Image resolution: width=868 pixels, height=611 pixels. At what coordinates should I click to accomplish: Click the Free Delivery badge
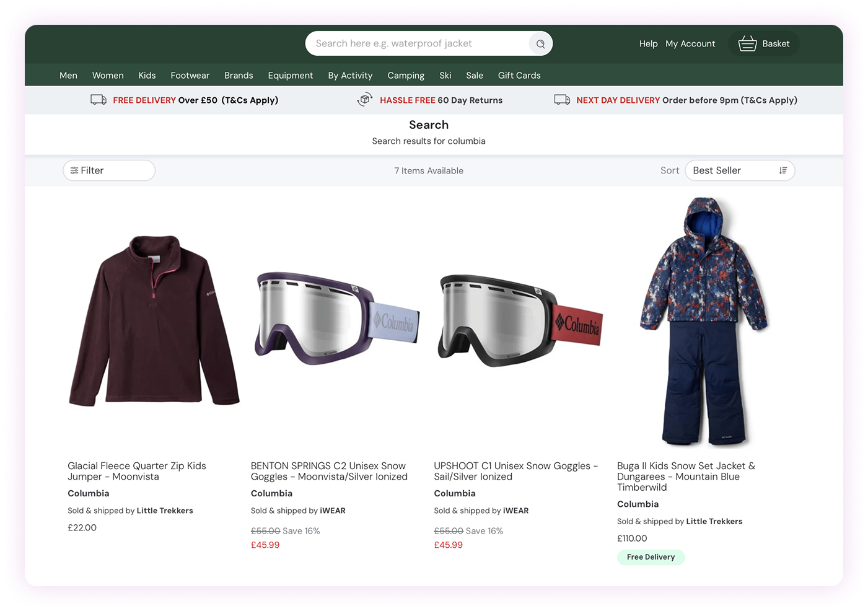tap(651, 557)
